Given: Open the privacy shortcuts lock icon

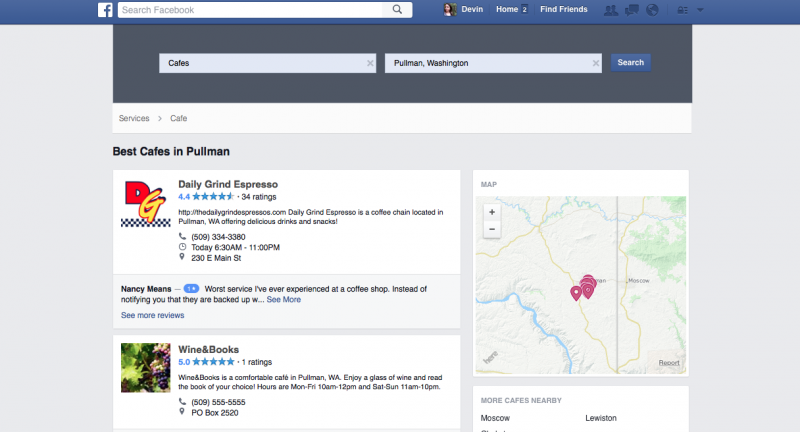Looking at the screenshot, I should click(683, 10).
